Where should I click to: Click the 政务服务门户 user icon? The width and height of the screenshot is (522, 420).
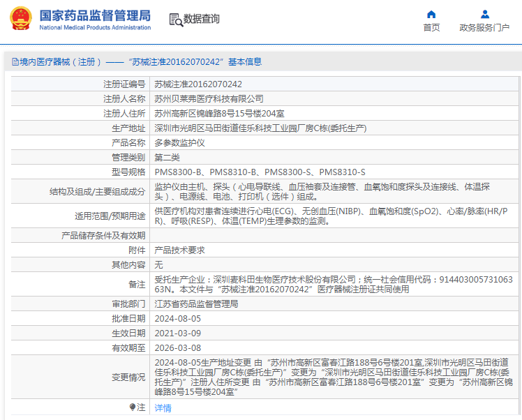(485, 15)
